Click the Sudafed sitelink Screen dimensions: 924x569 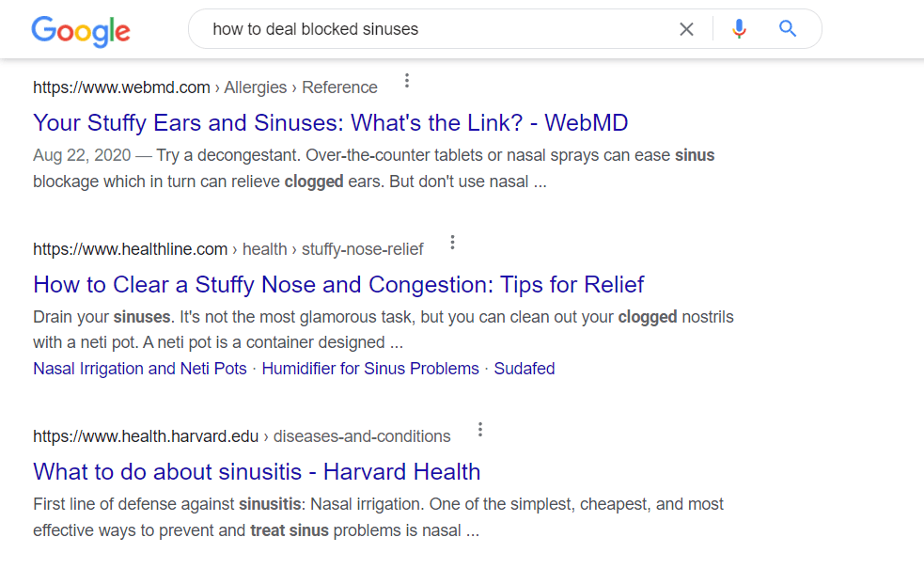524,368
